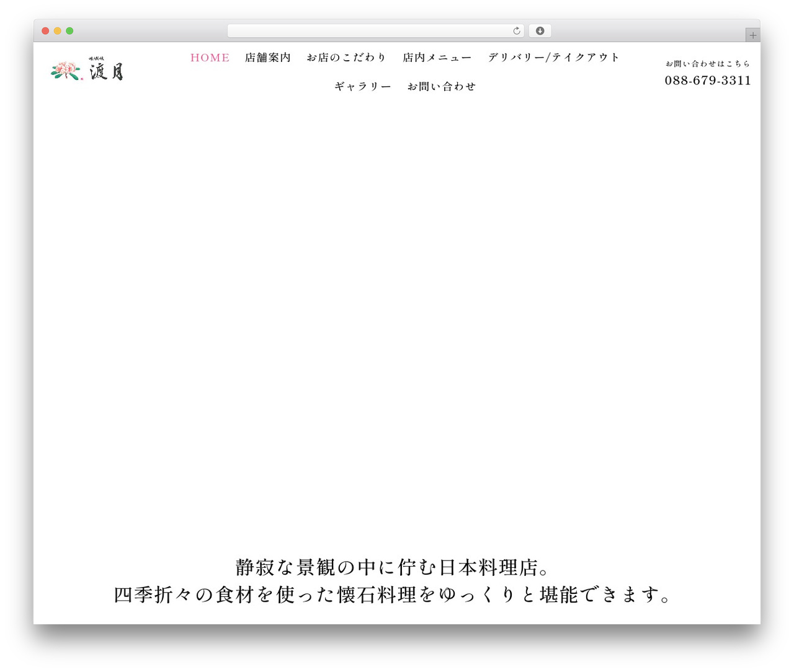Screen dimensions: 794x672
Task: Navigate to ギャラリー
Action: [363, 87]
